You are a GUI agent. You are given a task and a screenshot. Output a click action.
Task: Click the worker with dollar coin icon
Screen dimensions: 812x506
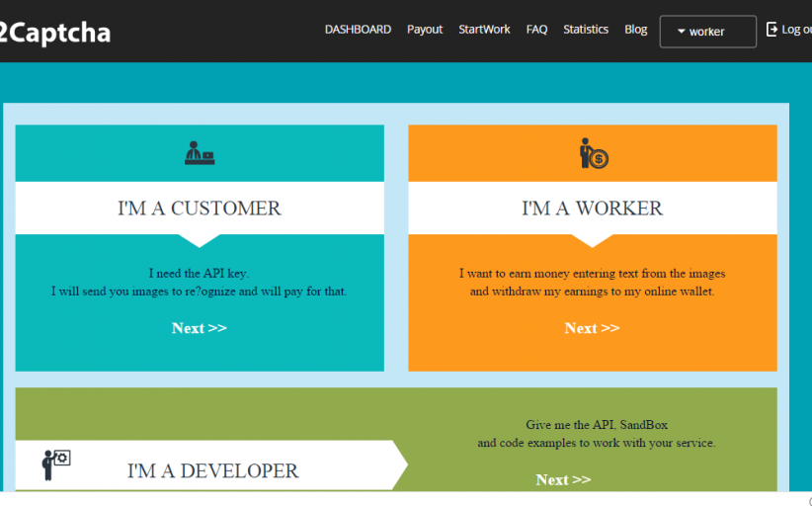(x=593, y=153)
